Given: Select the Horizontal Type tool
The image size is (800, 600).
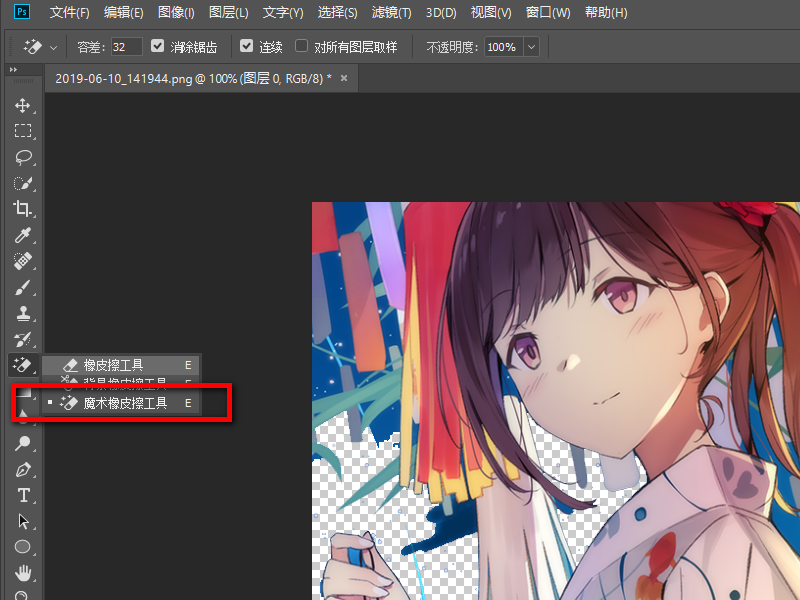Looking at the screenshot, I should pyautogui.click(x=22, y=495).
